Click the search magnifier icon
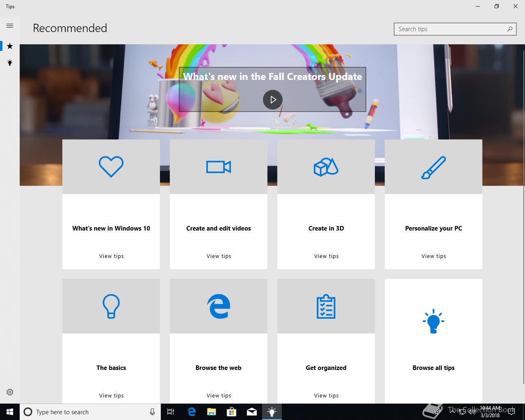Viewport: 525px width, 420px height. pyautogui.click(x=510, y=29)
